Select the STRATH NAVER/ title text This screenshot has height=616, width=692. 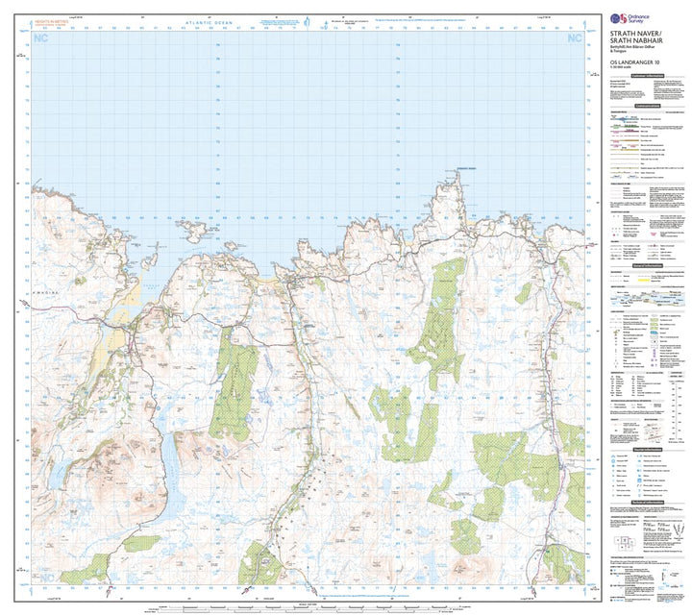point(635,34)
